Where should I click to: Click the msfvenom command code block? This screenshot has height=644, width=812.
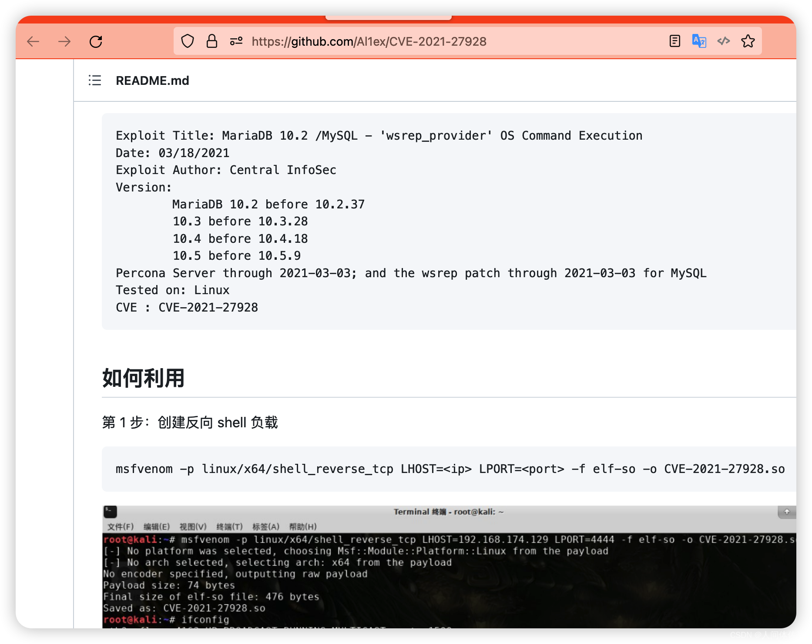449,469
